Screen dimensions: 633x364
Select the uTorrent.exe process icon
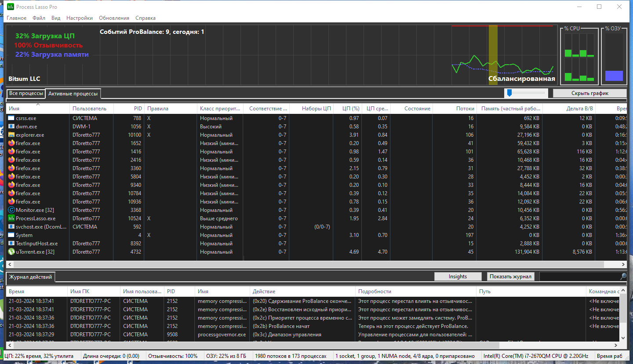click(11, 252)
